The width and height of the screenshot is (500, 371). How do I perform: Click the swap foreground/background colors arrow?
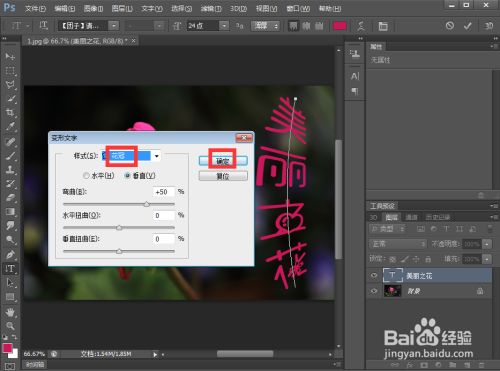(x=15, y=337)
